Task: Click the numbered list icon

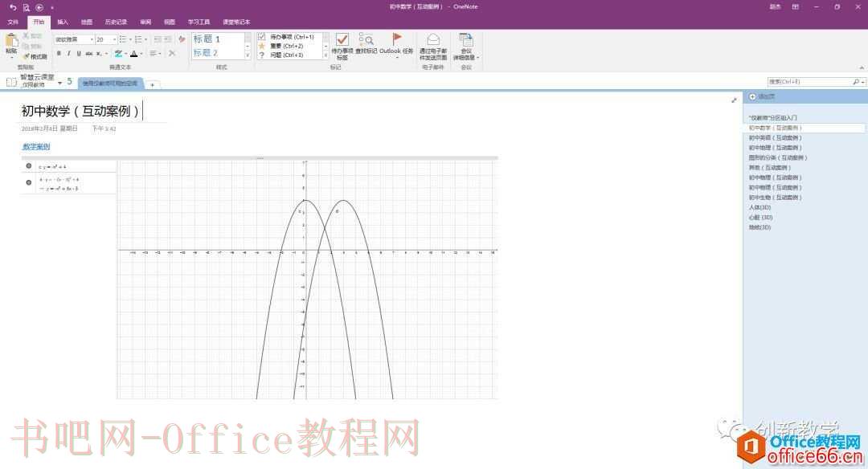Action: point(138,39)
